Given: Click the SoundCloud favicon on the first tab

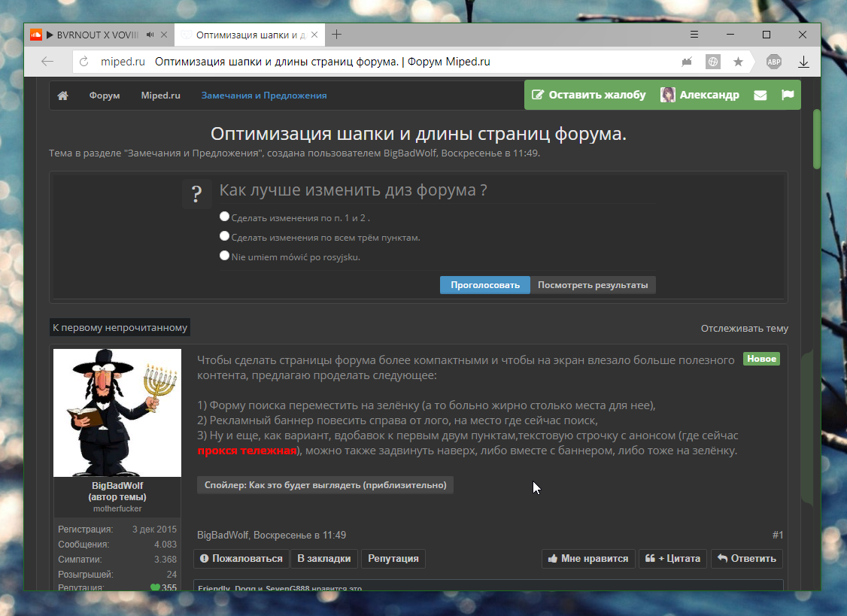Looking at the screenshot, I should (x=36, y=35).
